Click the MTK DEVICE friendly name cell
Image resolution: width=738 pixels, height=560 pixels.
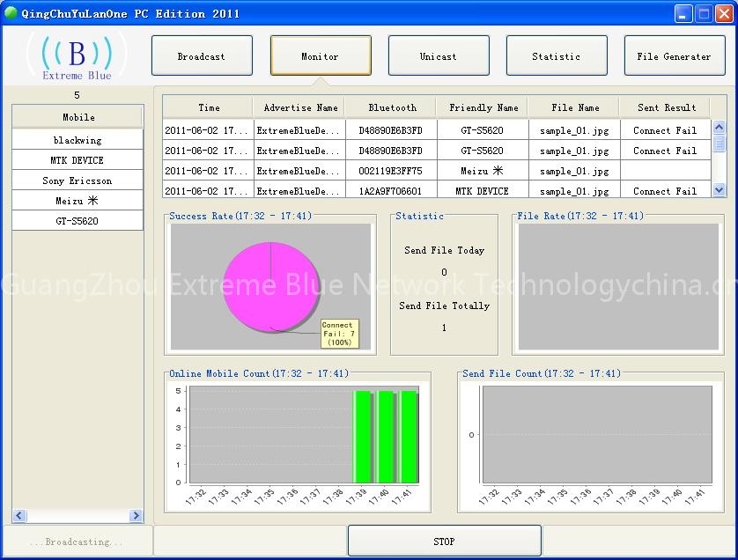coord(482,191)
